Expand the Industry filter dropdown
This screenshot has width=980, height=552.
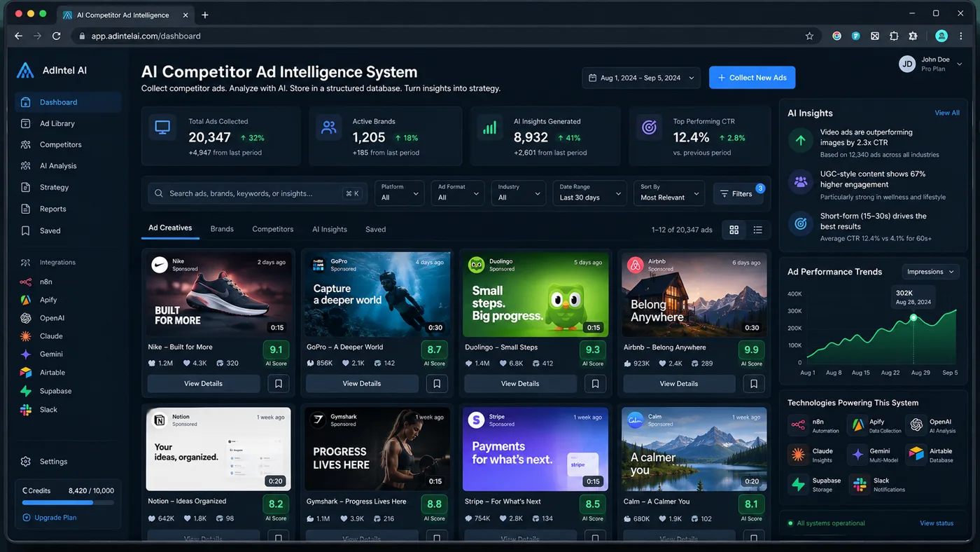tap(519, 193)
